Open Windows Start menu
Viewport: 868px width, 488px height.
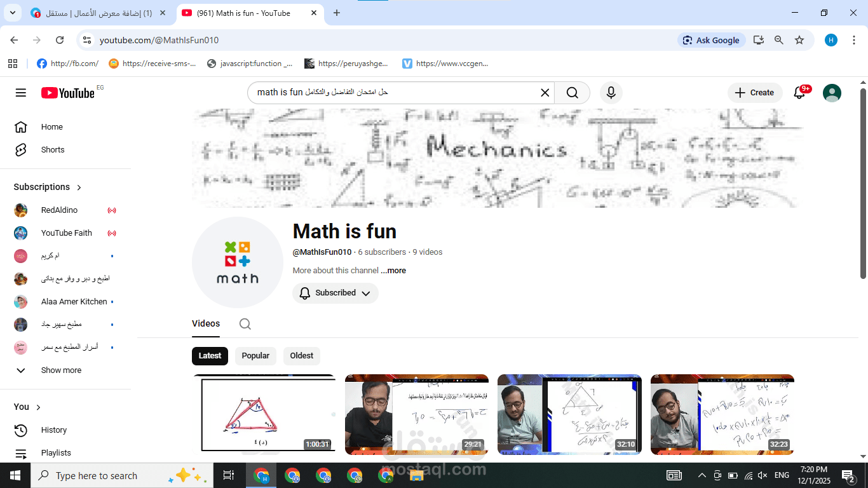[15, 475]
